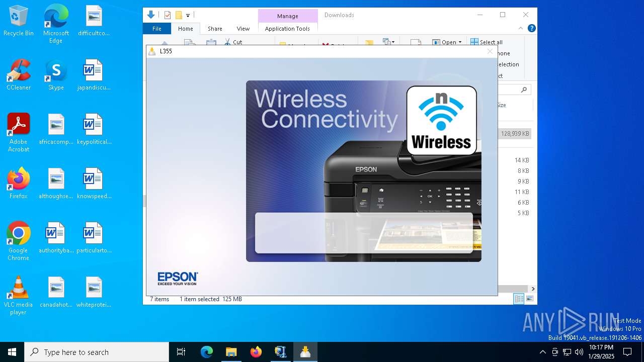Image resolution: width=644 pixels, height=362 pixels.
Task: Switch to the Share ribbon tab
Action: [x=215, y=29]
